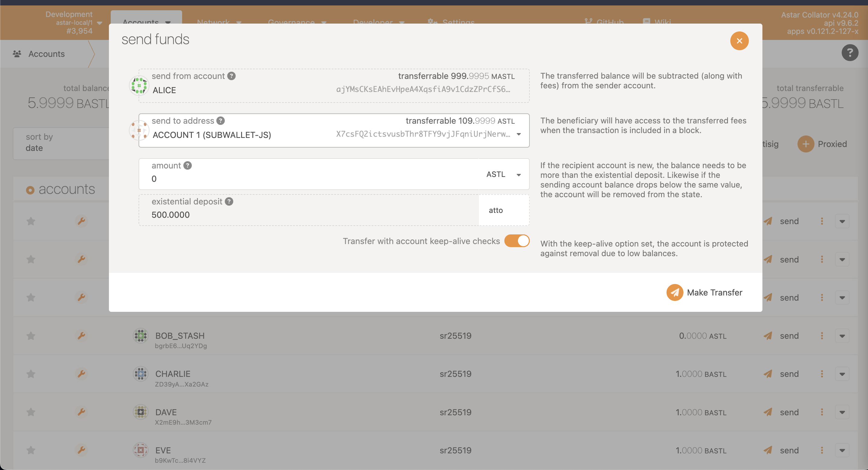Click ALICE account identicon
Viewport: 868px width, 470px height.
139,85
